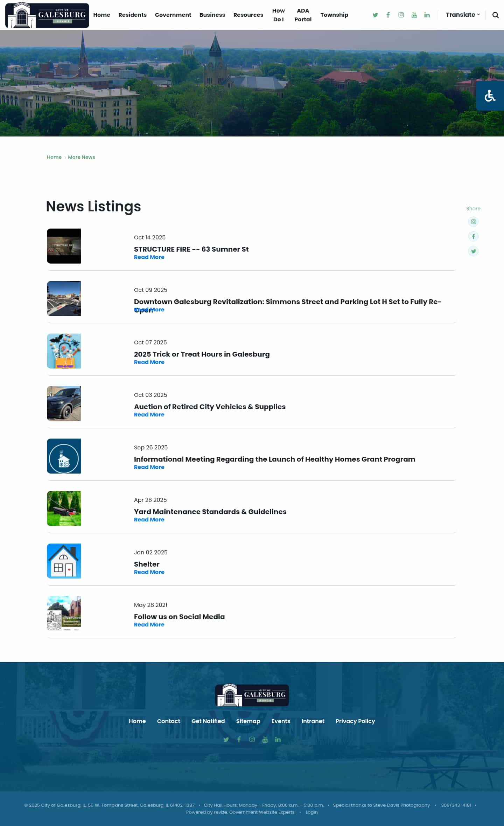Open the Township menu item

click(334, 15)
